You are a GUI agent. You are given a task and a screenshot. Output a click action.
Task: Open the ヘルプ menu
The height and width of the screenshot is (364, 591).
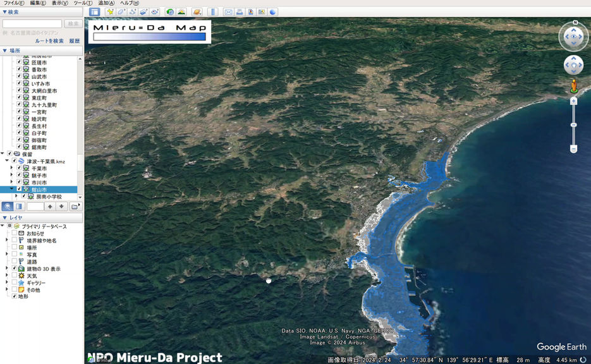click(x=130, y=3)
